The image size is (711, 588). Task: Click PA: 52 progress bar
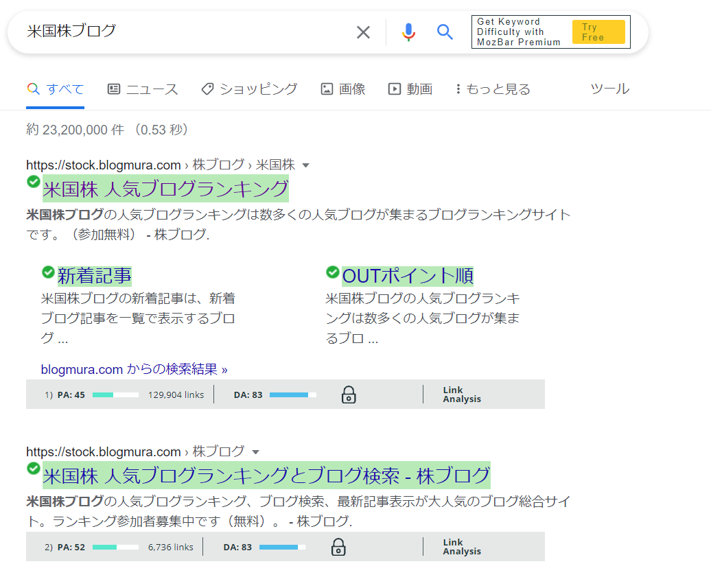(x=115, y=548)
